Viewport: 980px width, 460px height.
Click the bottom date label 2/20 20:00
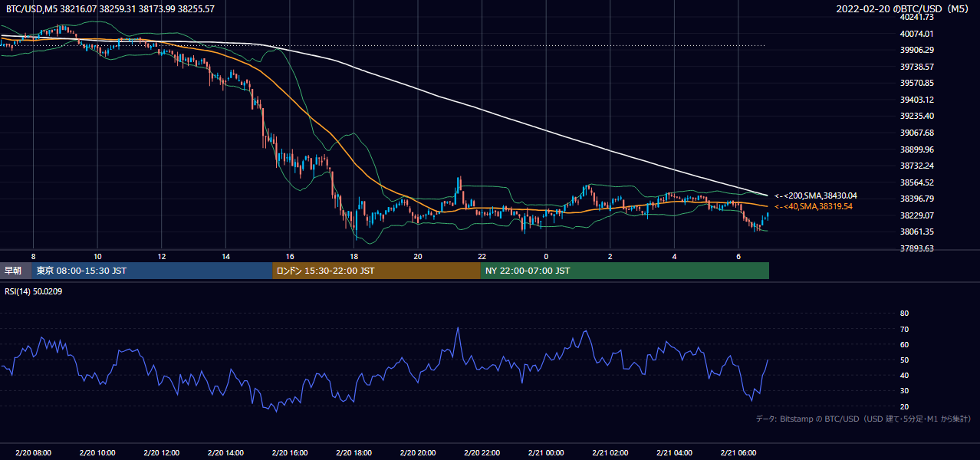tap(417, 452)
